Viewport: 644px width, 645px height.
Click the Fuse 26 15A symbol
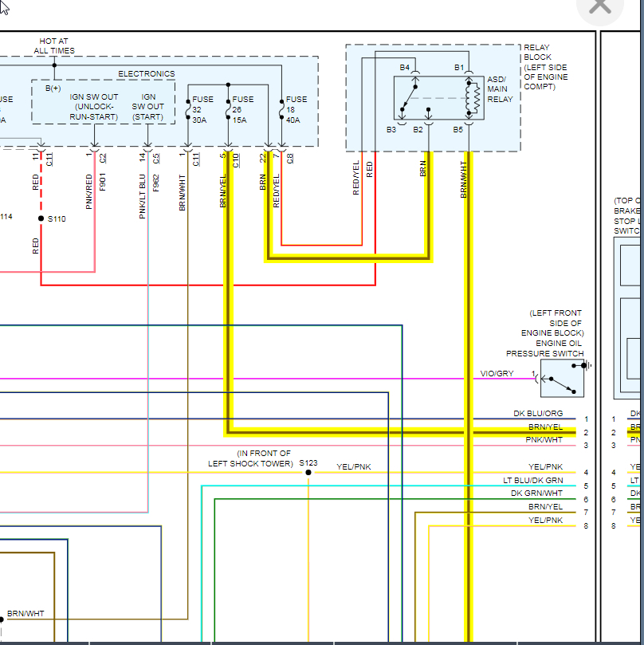coord(228,109)
